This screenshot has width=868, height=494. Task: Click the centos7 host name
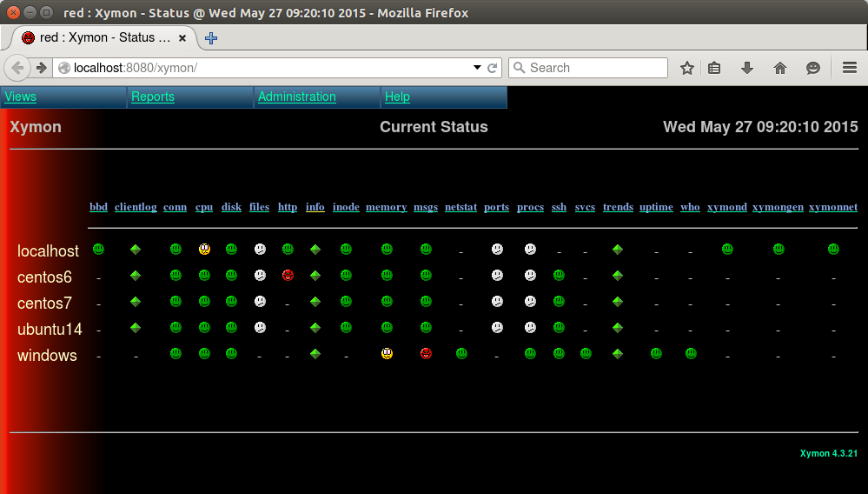[x=44, y=303]
